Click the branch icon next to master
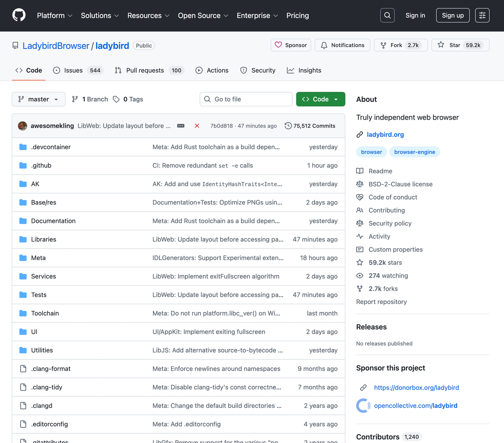Viewport: 504px width, 443px height. (x=75, y=99)
